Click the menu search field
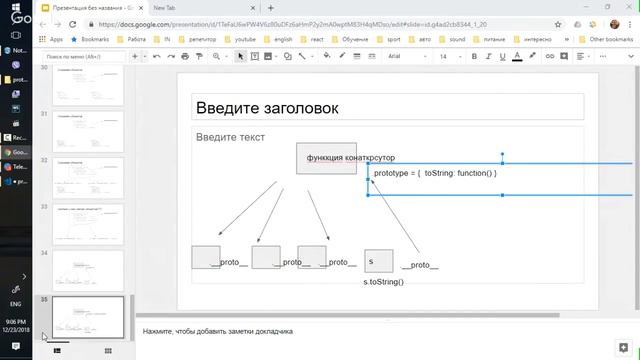Image resolution: width=640 pixels, height=360 pixels. tap(84, 56)
